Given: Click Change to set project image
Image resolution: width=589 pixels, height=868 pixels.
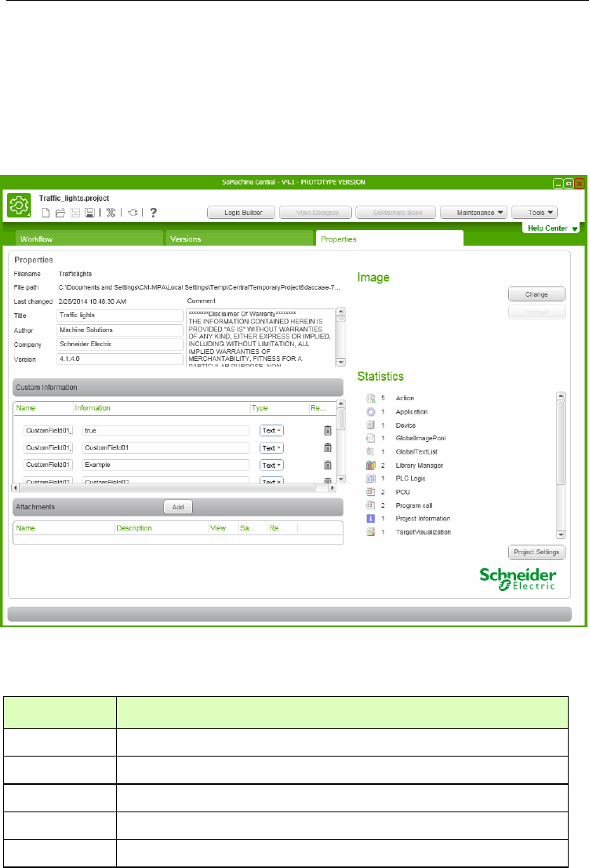Looking at the screenshot, I should coord(536,294).
